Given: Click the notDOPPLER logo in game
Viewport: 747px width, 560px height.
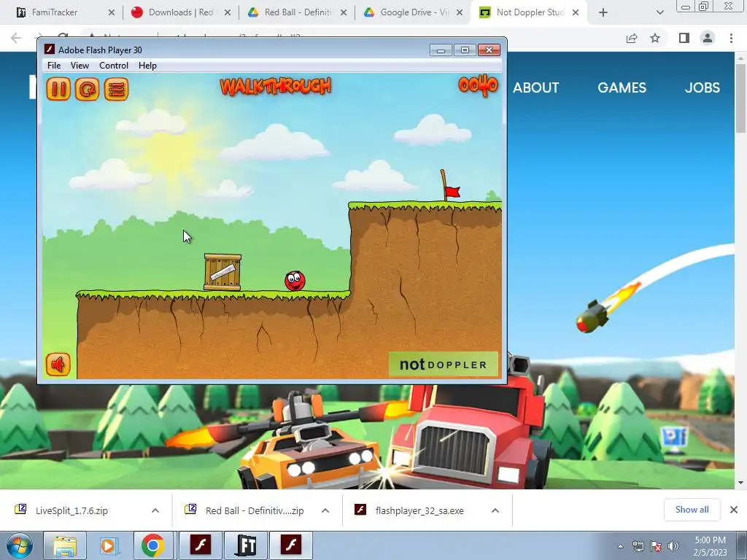Looking at the screenshot, I should (x=443, y=365).
